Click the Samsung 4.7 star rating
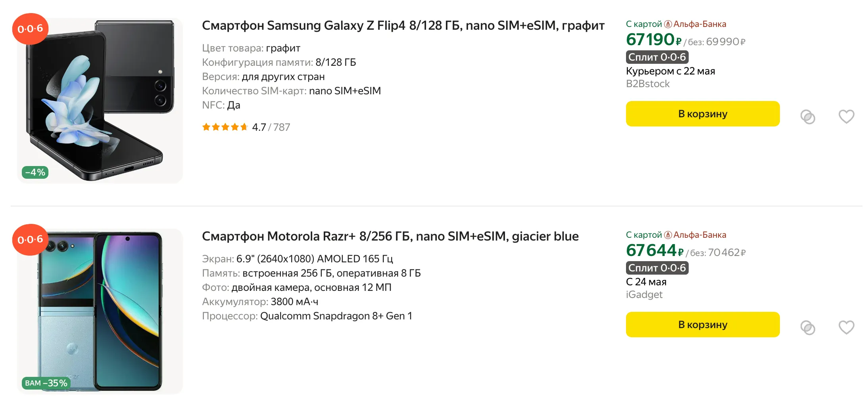 [246, 127]
